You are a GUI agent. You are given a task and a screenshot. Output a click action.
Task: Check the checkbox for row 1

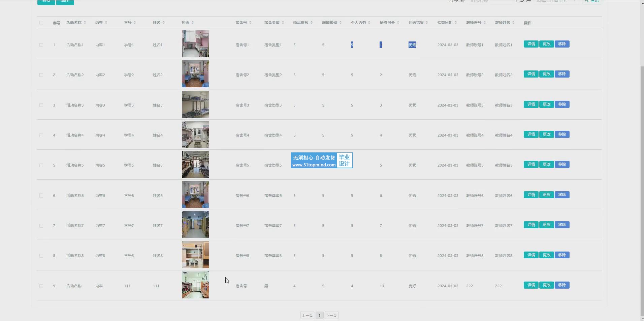(41, 45)
